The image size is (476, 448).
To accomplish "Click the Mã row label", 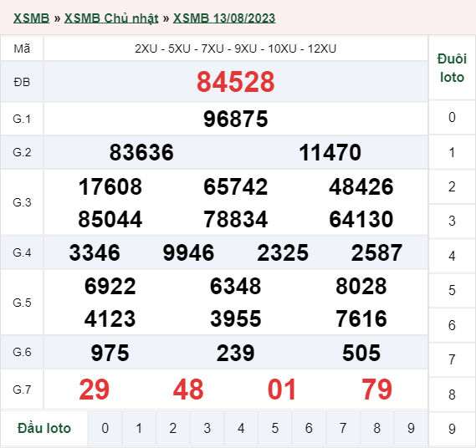I will (22, 48).
